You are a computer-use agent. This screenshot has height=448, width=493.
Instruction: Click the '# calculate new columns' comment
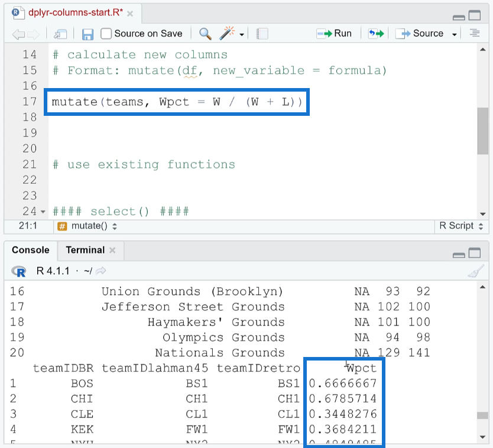[140, 55]
